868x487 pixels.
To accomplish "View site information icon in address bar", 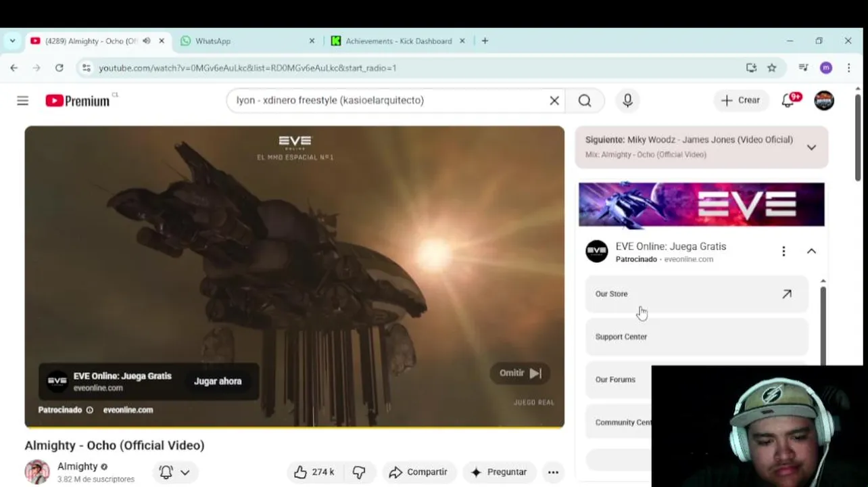I will click(85, 68).
